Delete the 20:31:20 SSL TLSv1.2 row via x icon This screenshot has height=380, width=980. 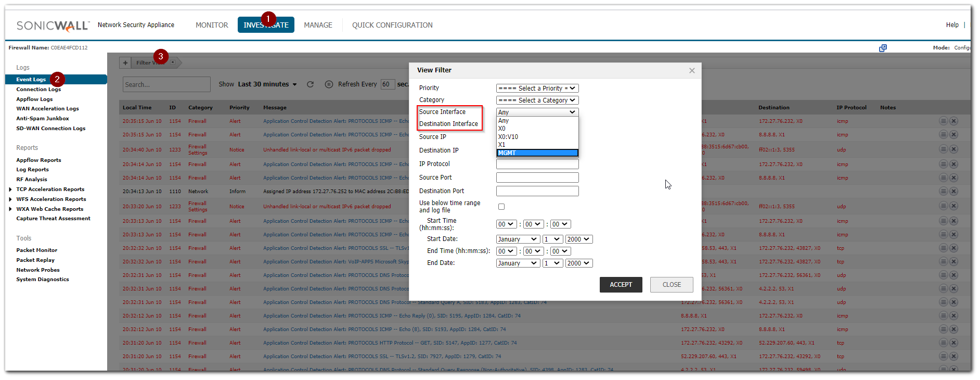point(953,356)
